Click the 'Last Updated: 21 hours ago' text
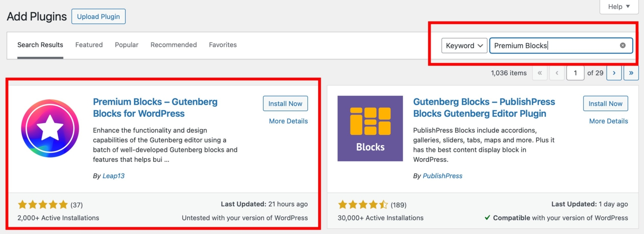644x234 pixels. pos(264,204)
